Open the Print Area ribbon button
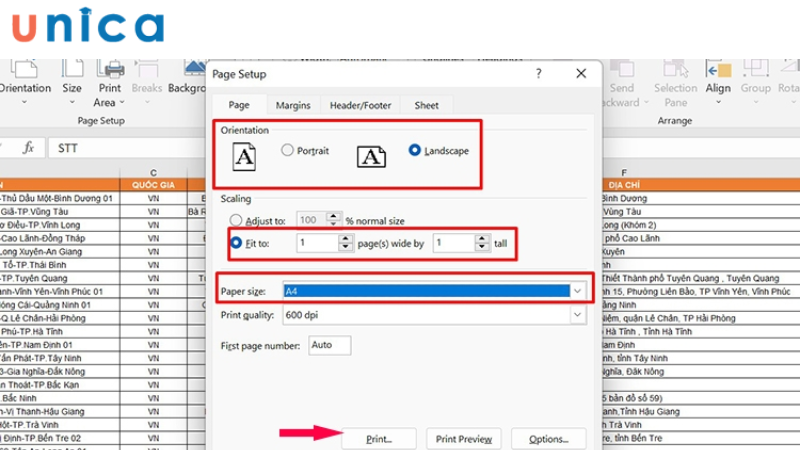 click(109, 84)
